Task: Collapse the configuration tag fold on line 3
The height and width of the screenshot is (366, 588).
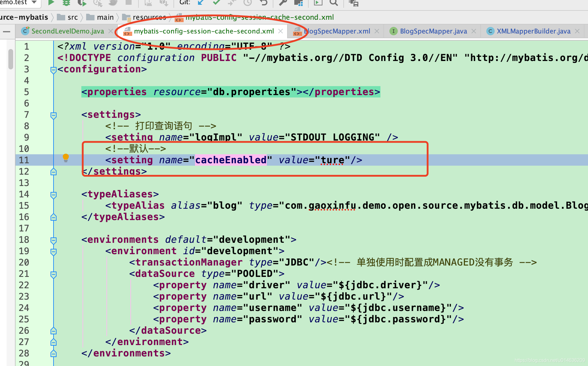Action: 54,70
